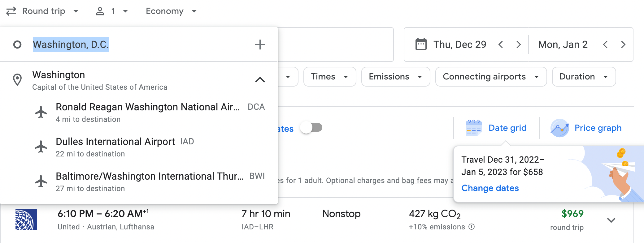This screenshot has width=644, height=243.
Task: Open the Duration filter dropdown
Action: 583,76
